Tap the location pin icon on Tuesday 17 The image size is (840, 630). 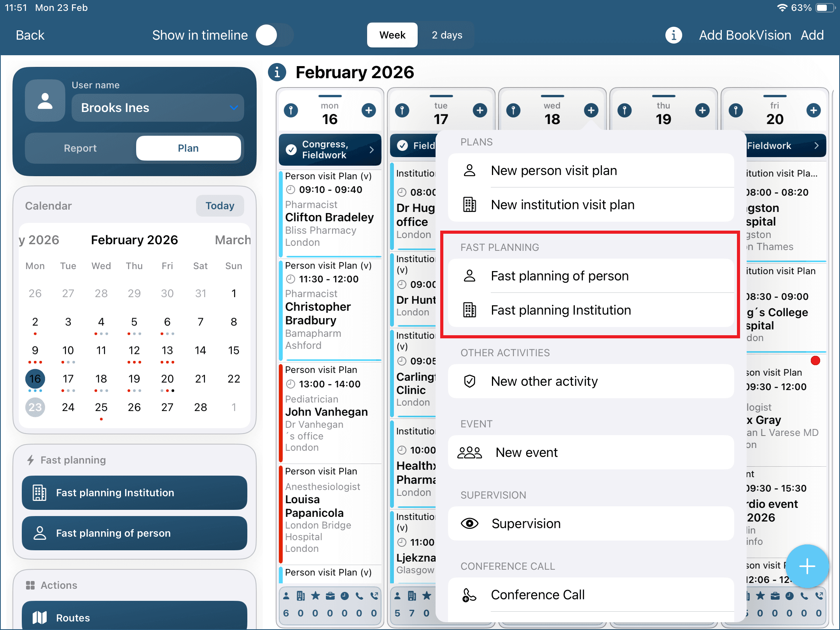click(x=402, y=110)
